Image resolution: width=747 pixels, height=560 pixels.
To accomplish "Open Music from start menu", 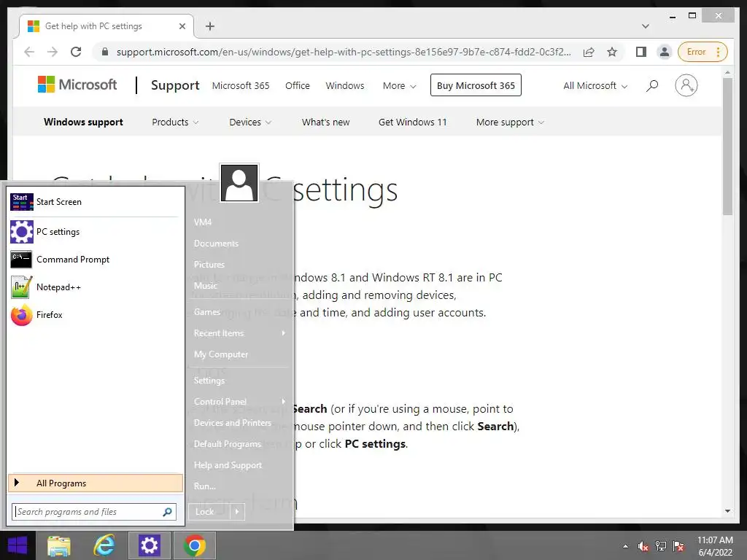I will point(239,285).
